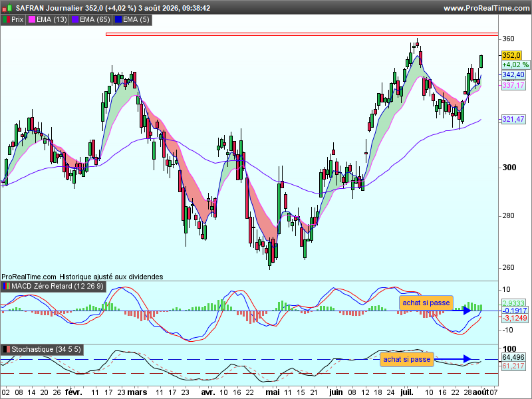Screen dimensions: 532x399
Task: Click the 342,40 EMA value tag
Action: (x=513, y=74)
